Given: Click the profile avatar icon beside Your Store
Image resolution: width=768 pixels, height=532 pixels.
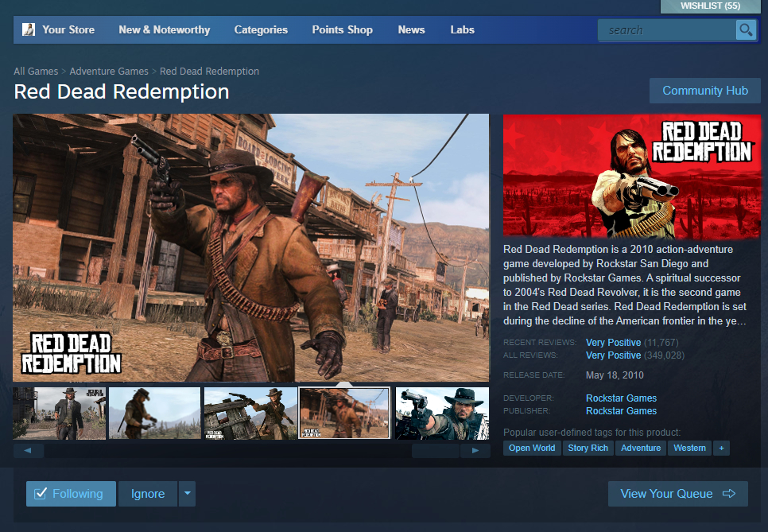Looking at the screenshot, I should [29, 29].
